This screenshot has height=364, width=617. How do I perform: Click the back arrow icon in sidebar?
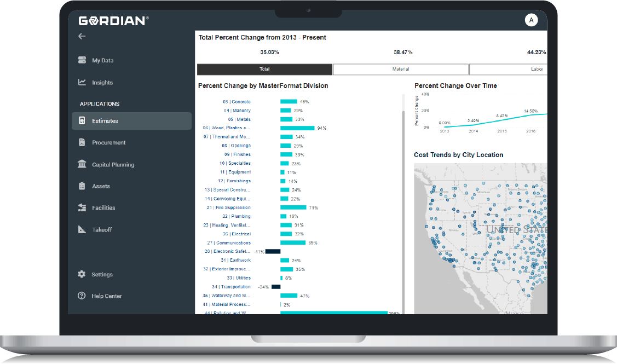[82, 37]
